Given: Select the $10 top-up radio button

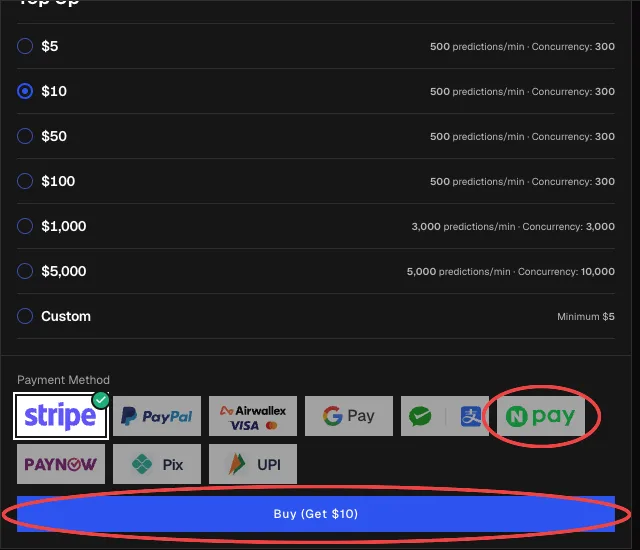Looking at the screenshot, I should (x=25, y=91).
